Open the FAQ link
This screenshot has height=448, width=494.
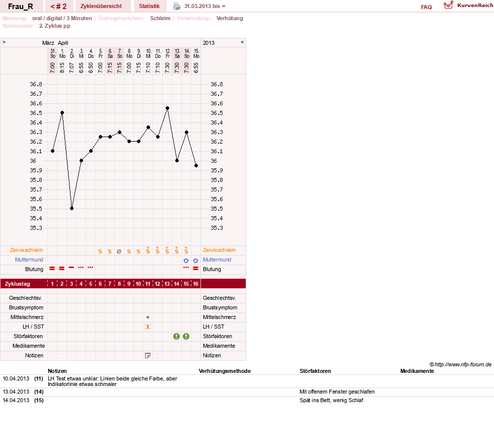[426, 7]
